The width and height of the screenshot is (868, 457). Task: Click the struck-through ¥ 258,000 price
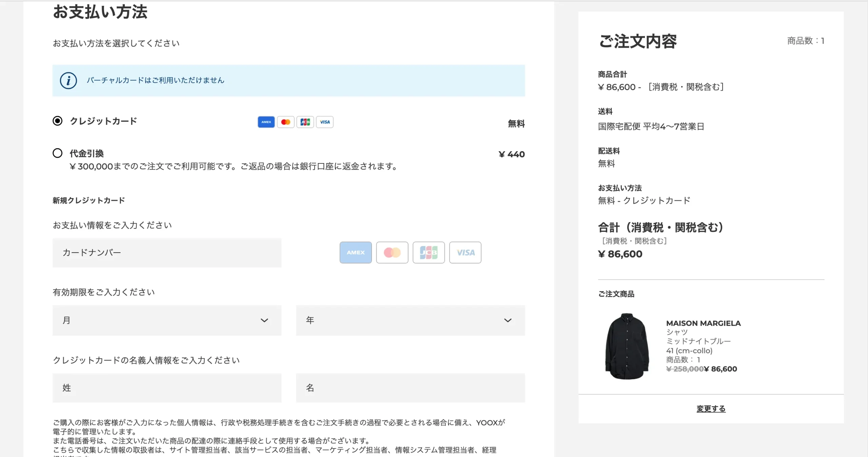(x=685, y=369)
